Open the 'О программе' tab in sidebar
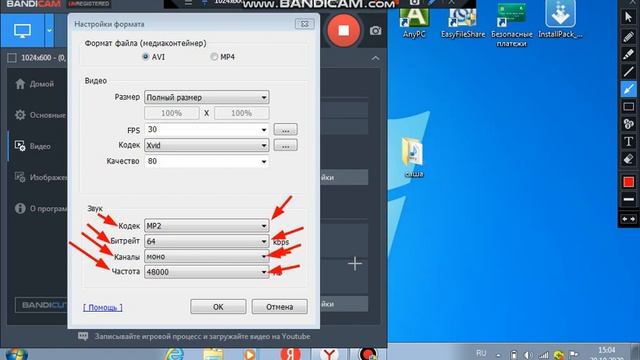The width and height of the screenshot is (640, 360). click(x=40, y=209)
